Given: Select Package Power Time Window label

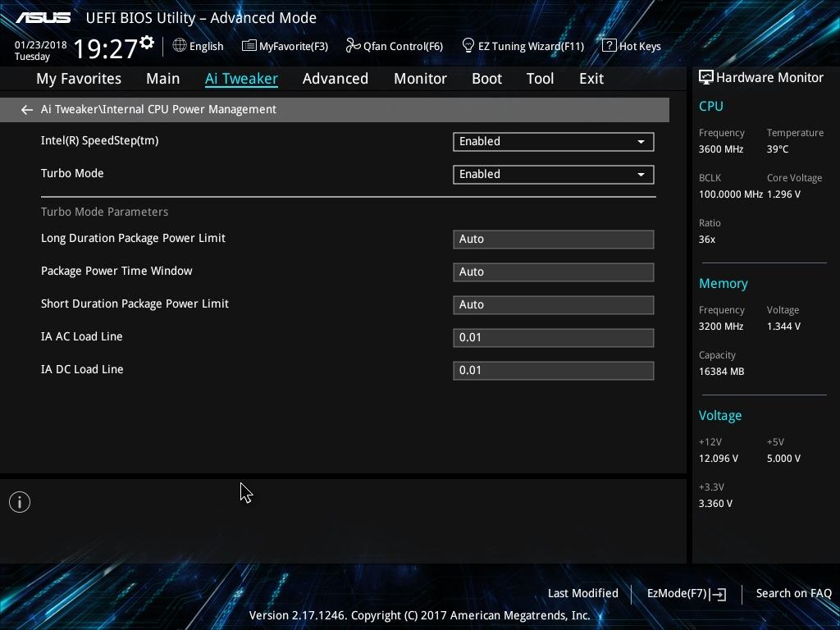Looking at the screenshot, I should point(116,271).
